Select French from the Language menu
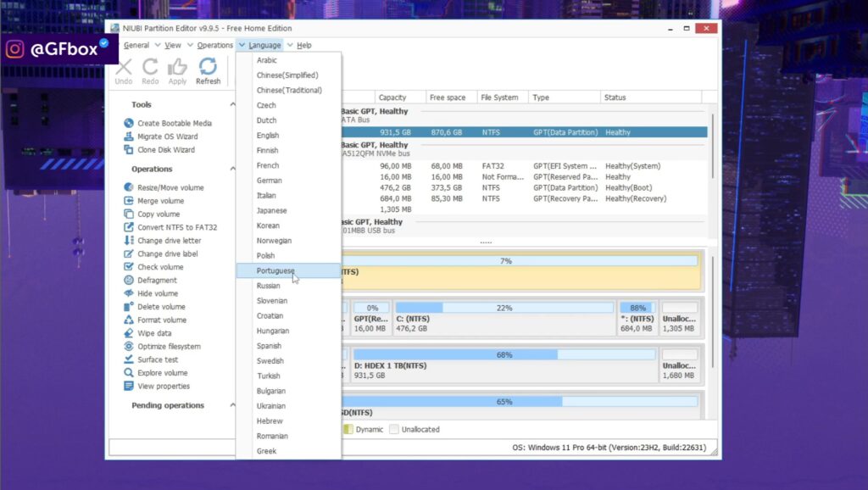The height and width of the screenshot is (490, 868). [288, 165]
